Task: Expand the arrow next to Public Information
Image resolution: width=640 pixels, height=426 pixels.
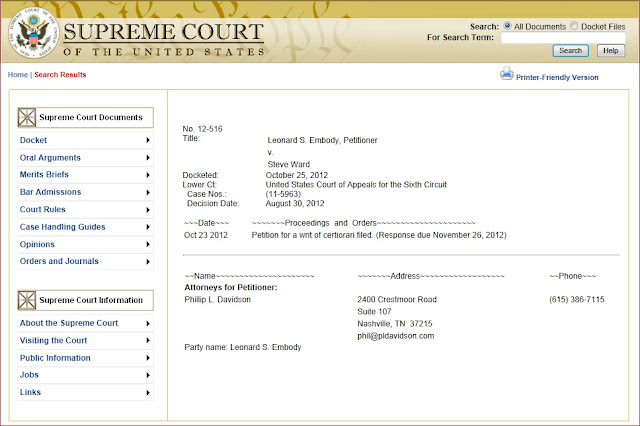Action: (148, 358)
